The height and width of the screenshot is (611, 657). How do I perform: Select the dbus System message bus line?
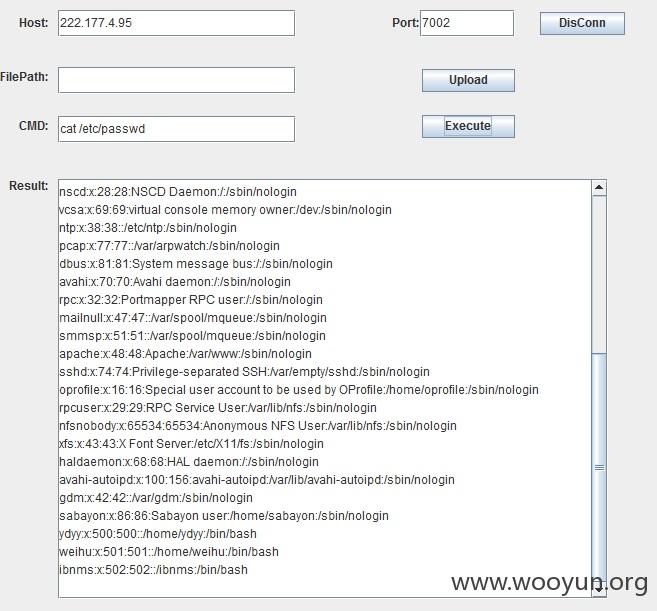[x=196, y=264]
